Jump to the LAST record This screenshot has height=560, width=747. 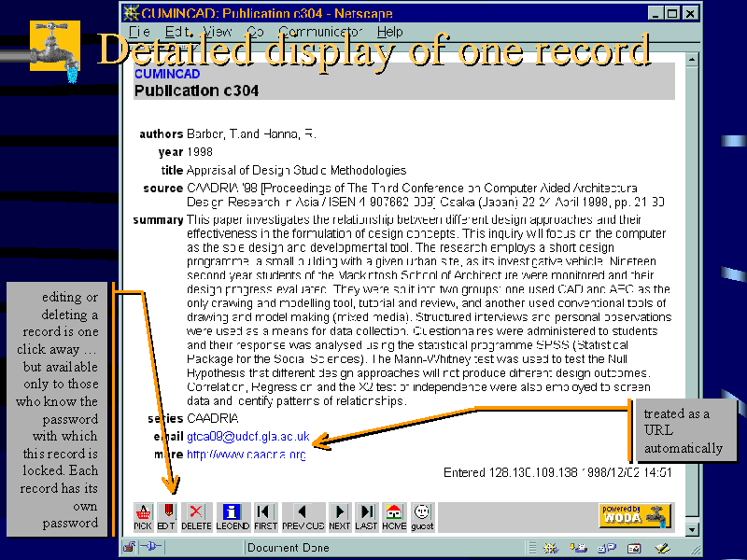coord(366,511)
